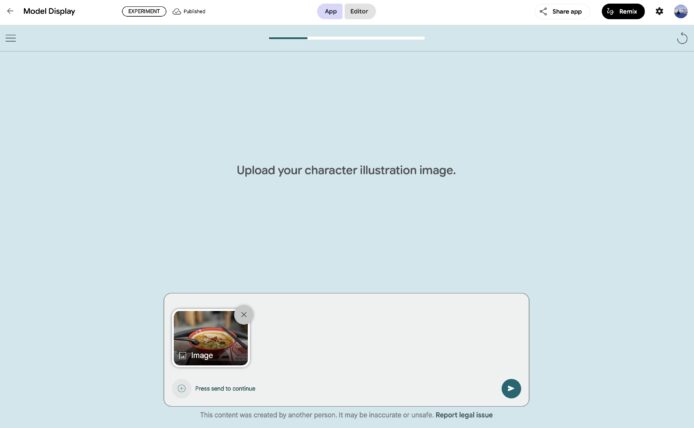Click the Remix button
Screen dimensions: 694x428
click(x=623, y=11)
